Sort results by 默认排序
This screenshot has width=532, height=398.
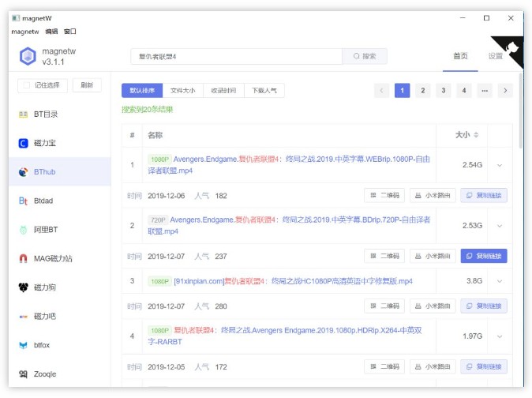pyautogui.click(x=142, y=91)
